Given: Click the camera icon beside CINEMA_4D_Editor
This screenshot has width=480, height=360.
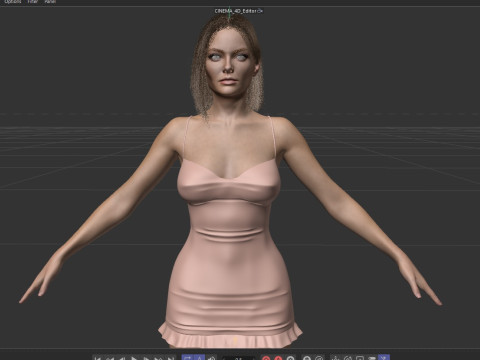Looking at the screenshot, I should pyautogui.click(x=260, y=11).
